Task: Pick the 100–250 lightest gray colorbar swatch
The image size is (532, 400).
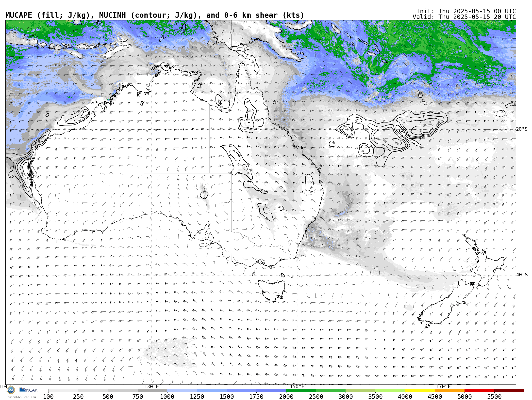Action: pos(63,391)
